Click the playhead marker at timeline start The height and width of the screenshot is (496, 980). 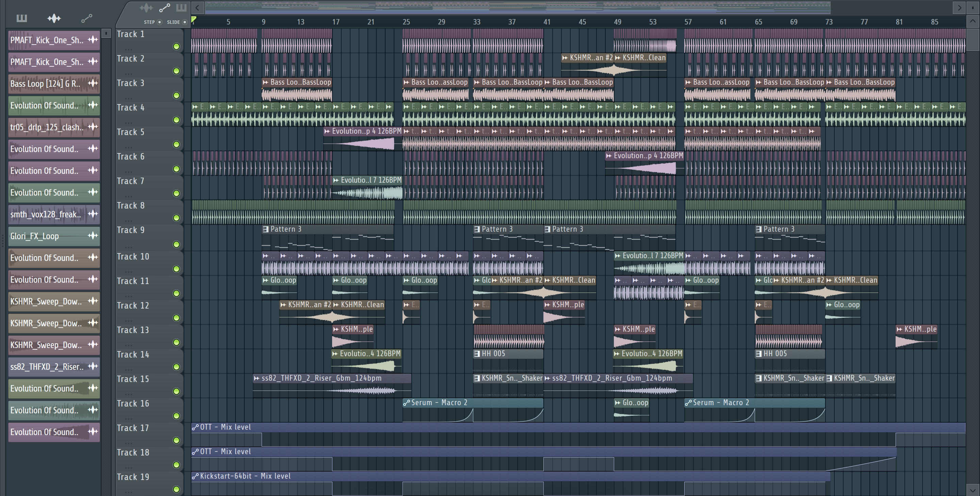(x=194, y=20)
